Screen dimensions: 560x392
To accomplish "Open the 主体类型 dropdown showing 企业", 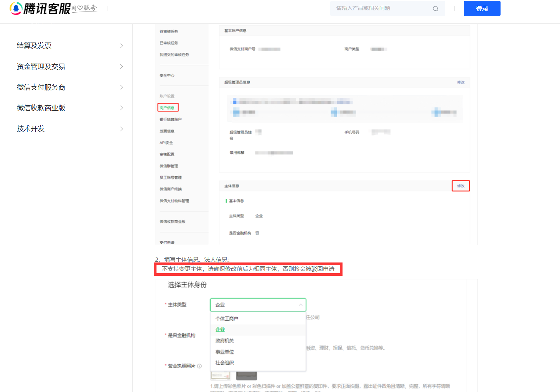I will [x=258, y=305].
